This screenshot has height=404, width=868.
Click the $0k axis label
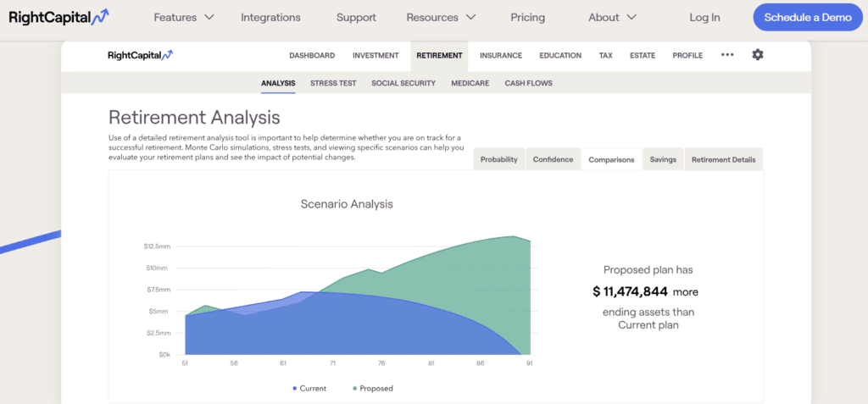pyautogui.click(x=164, y=355)
